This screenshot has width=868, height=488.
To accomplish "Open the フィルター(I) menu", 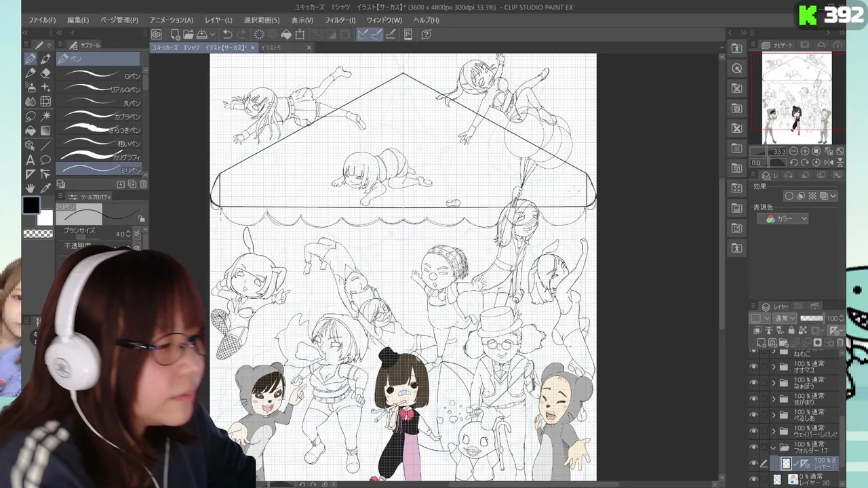I will click(340, 20).
